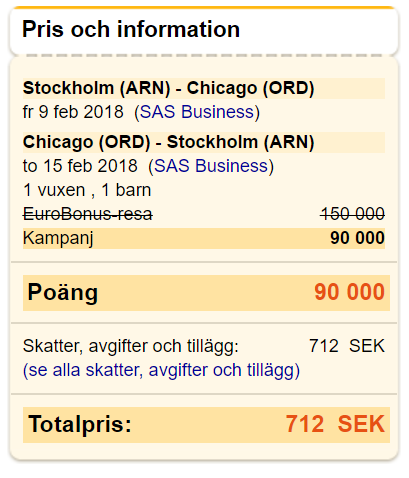Click the Kampanj row label

[58, 239]
